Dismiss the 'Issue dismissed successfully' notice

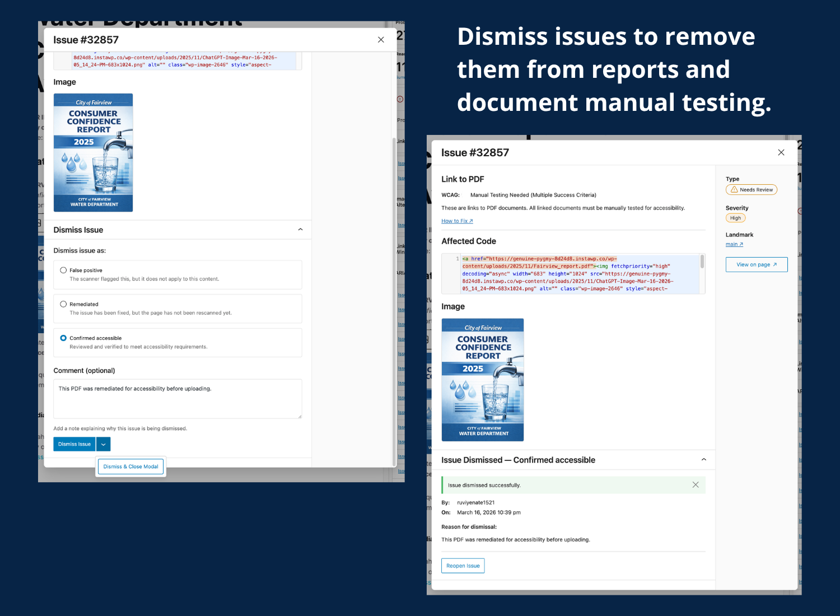coord(696,485)
